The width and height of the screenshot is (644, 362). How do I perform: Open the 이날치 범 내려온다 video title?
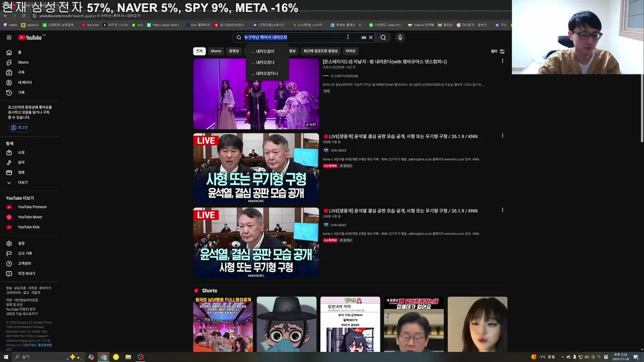pyautogui.click(x=385, y=62)
